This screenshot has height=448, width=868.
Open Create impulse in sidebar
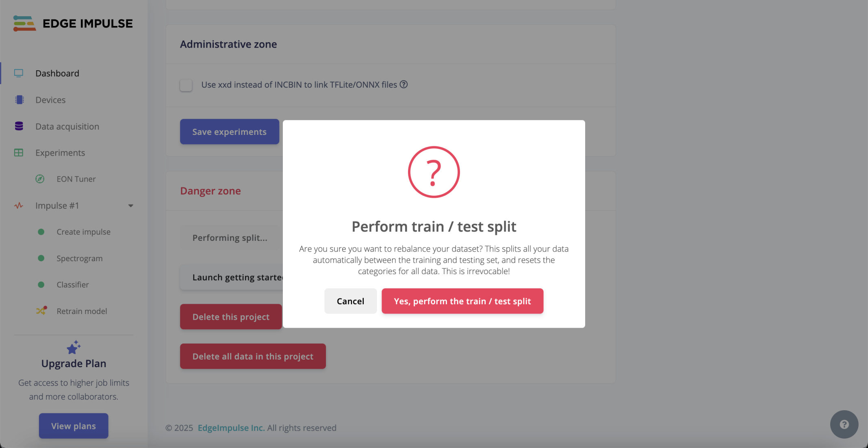pyautogui.click(x=83, y=232)
